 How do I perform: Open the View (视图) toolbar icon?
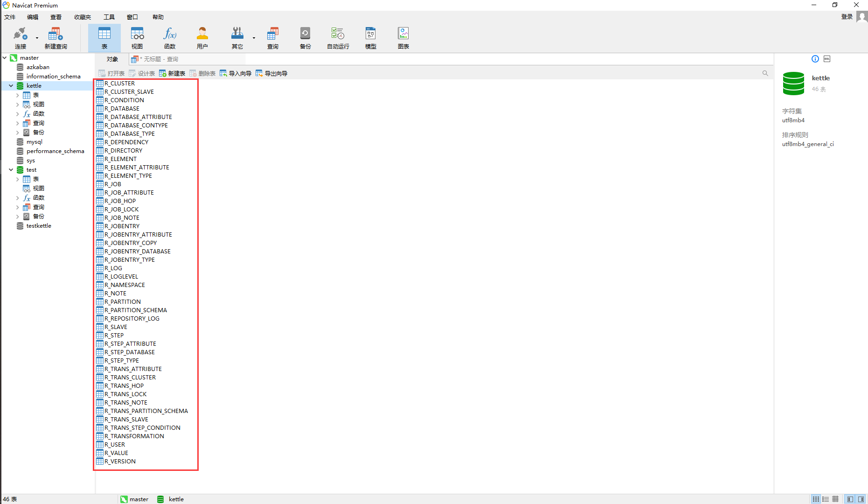click(137, 38)
